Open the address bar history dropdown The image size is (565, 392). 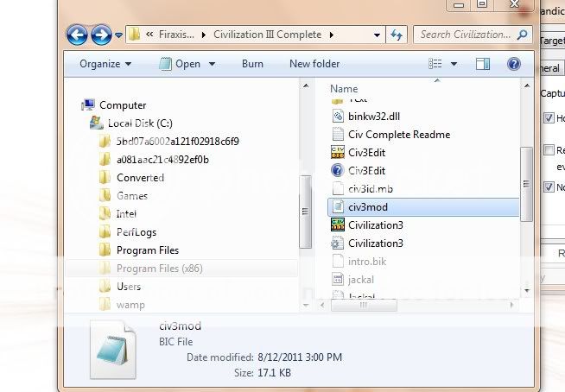click(377, 35)
